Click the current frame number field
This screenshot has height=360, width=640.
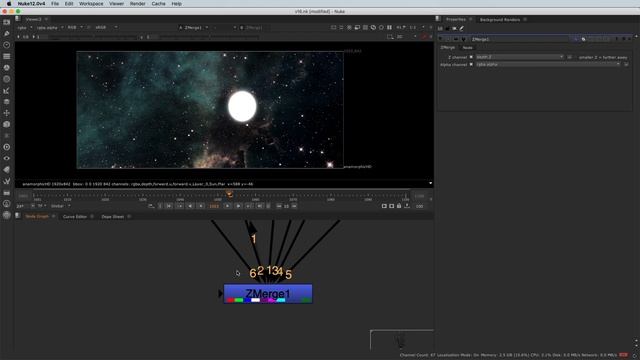214,206
